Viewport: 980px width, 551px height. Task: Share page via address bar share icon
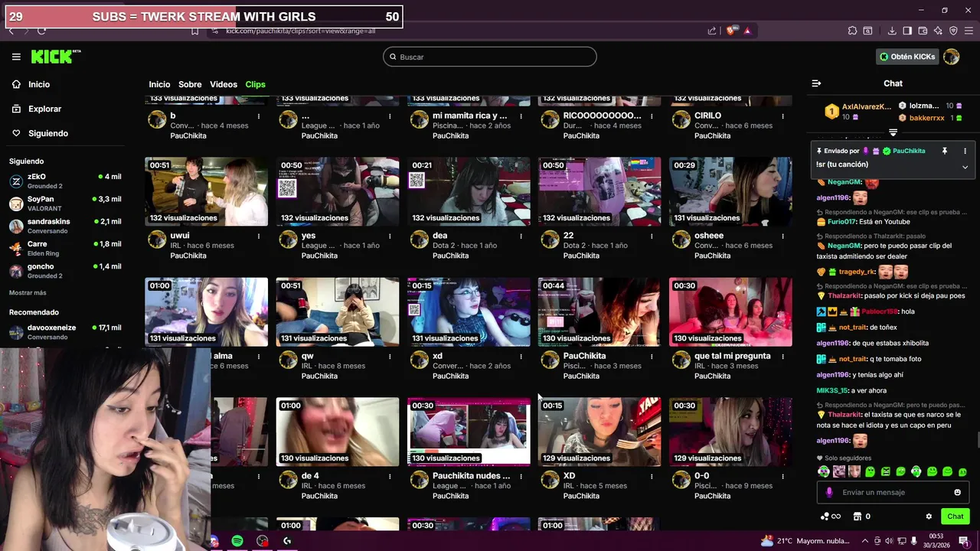tap(712, 31)
